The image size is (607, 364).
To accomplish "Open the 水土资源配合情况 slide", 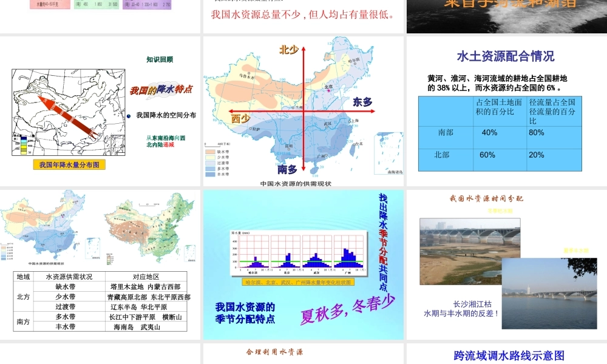I will (x=507, y=111).
